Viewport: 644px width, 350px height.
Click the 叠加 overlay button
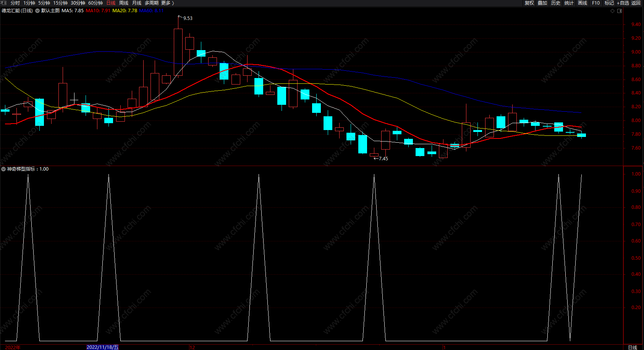(542, 3)
